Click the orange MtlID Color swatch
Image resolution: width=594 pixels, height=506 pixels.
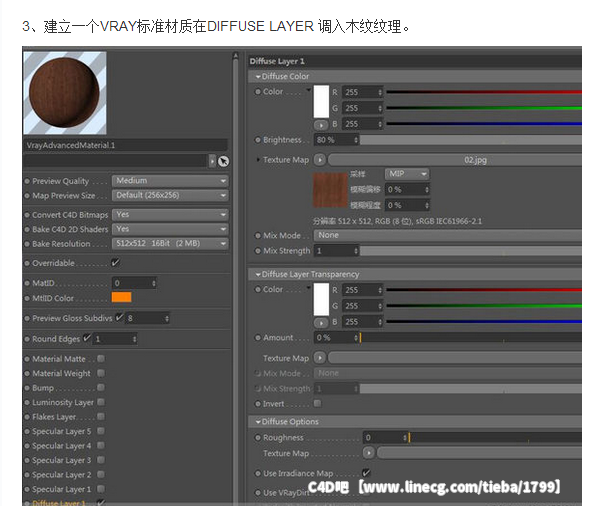click(x=122, y=297)
